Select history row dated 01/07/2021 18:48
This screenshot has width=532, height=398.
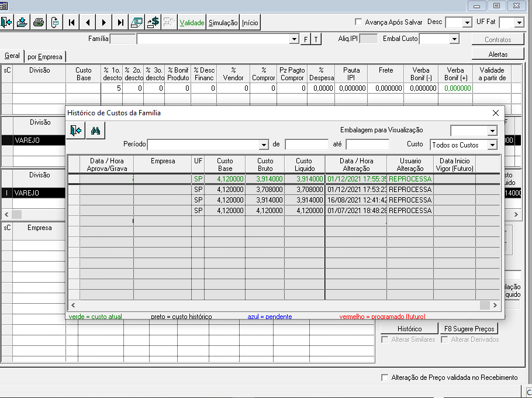(x=284, y=211)
